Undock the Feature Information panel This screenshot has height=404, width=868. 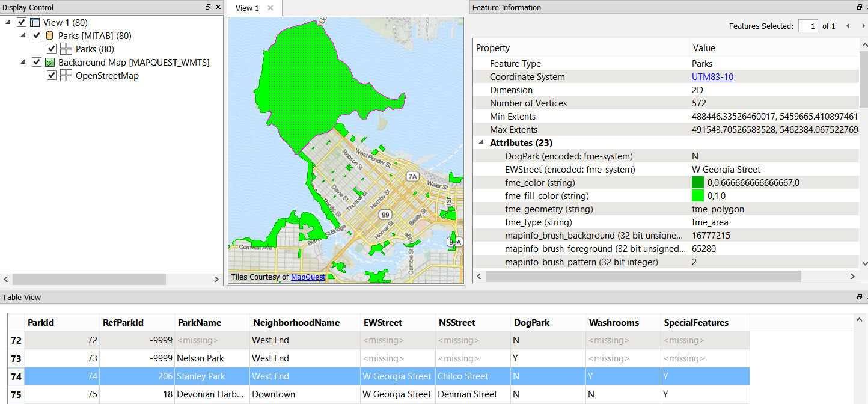pos(860,7)
